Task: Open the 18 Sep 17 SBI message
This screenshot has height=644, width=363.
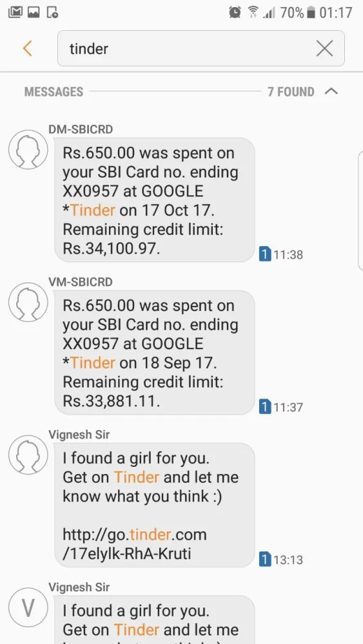Action: (155, 353)
